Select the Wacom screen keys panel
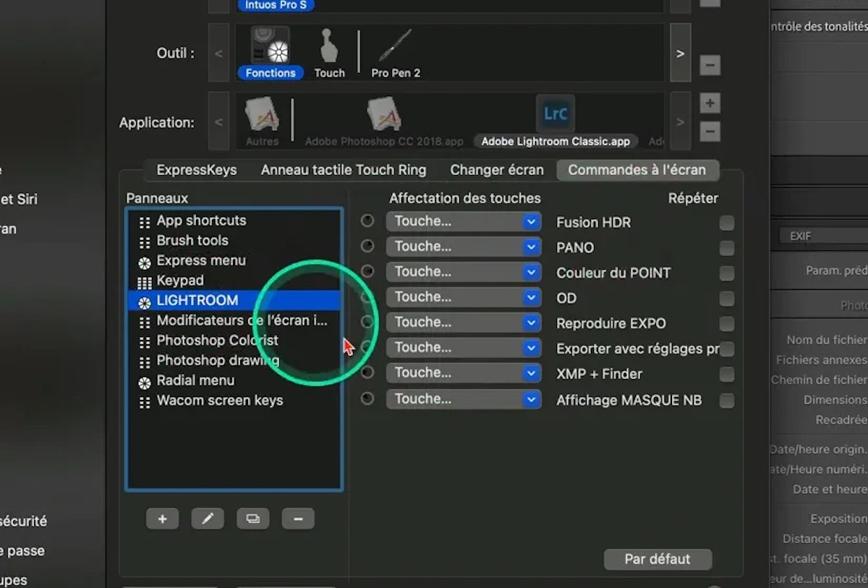Viewport: 868px width, 588px height. [x=234, y=401]
